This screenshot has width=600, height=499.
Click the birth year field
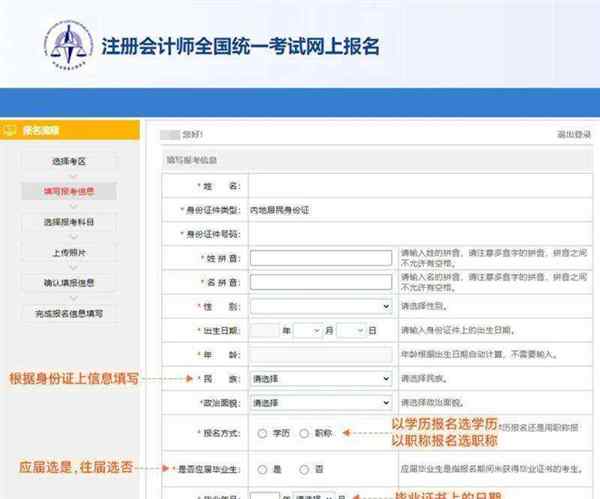click(x=265, y=331)
